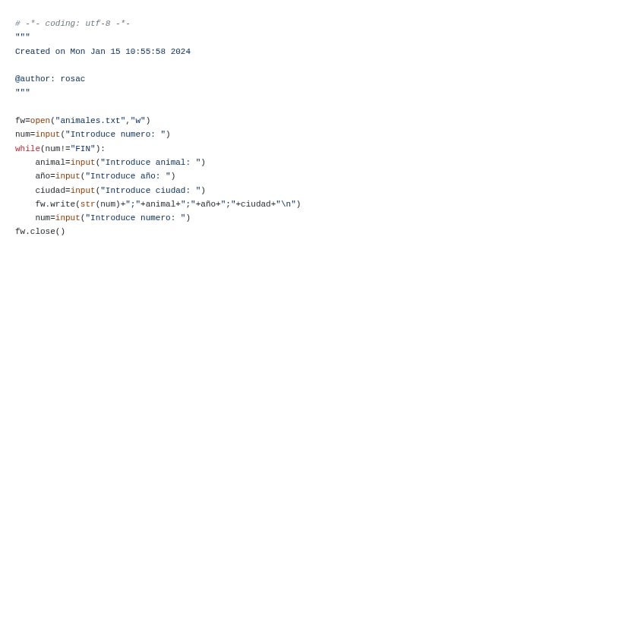Click the '@author: rosac' text
This screenshot has height=644, width=644.
[x=50, y=79]
